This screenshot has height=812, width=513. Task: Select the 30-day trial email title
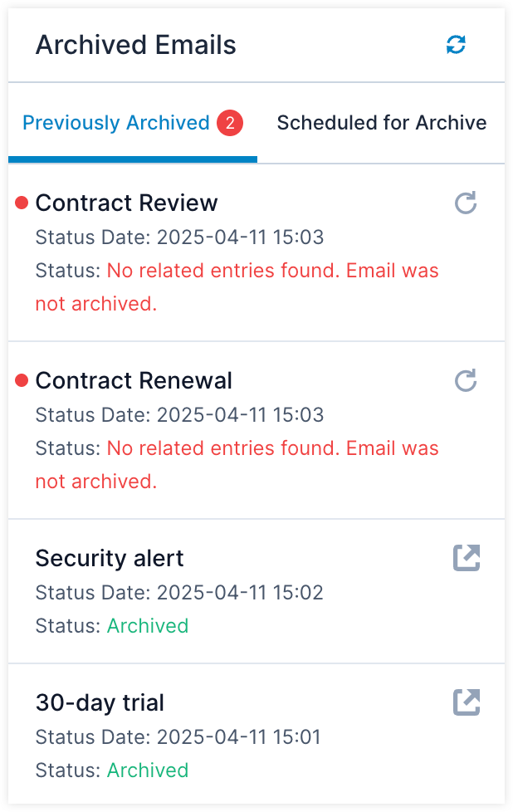pos(100,702)
